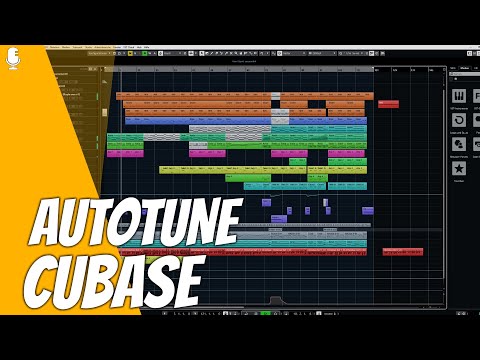Screen dimensions: 480x360
Task: Select the Object Selection arrow tool
Action: (x=202, y=53)
